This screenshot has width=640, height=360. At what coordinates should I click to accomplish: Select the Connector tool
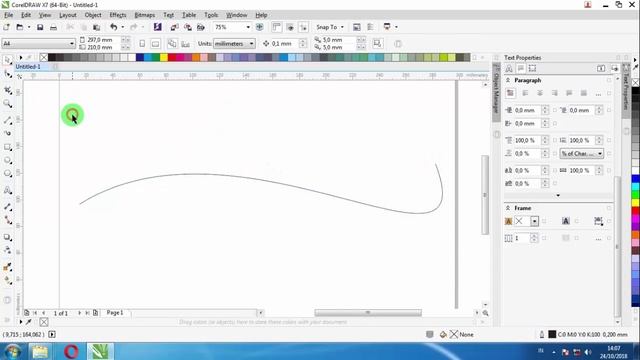click(x=7, y=220)
